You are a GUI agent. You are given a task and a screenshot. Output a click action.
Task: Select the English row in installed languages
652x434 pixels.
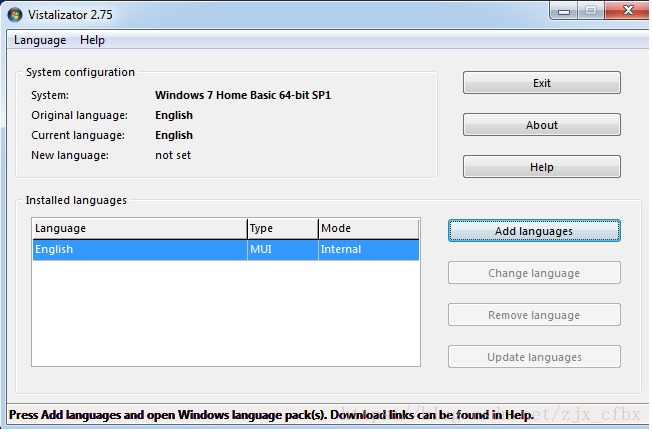226,250
